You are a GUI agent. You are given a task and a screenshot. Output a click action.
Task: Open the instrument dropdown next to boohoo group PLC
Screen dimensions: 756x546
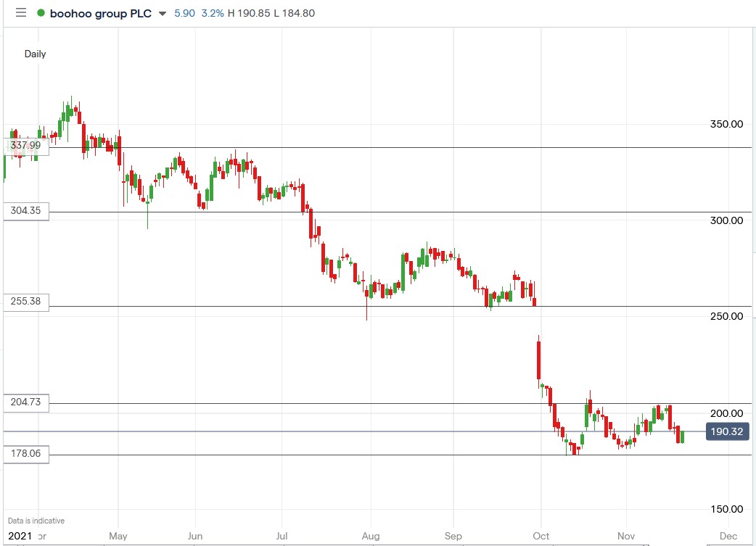point(161,12)
